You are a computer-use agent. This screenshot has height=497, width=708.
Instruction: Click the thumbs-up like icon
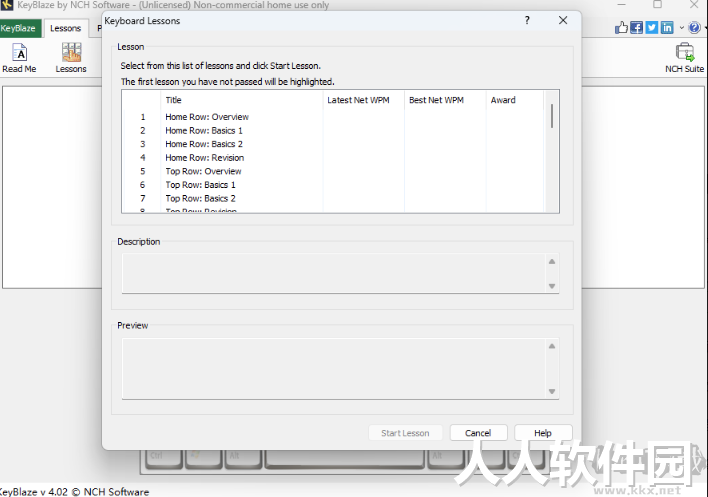click(x=621, y=28)
